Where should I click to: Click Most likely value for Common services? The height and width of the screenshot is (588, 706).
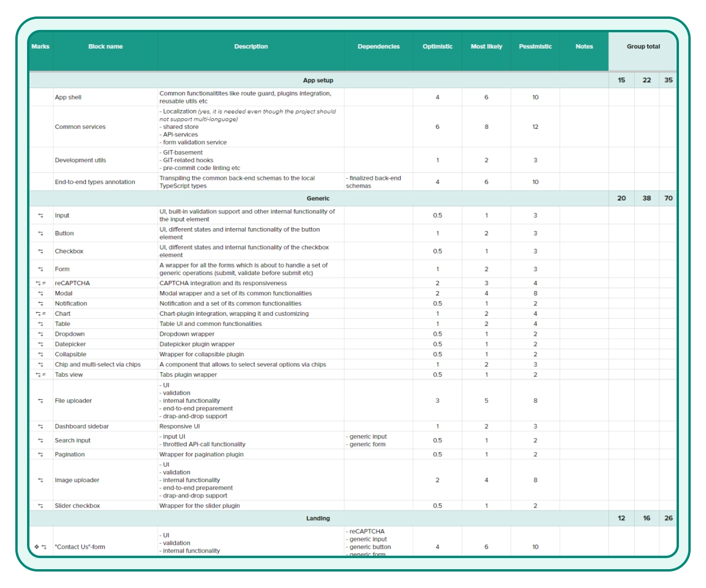pyautogui.click(x=487, y=127)
